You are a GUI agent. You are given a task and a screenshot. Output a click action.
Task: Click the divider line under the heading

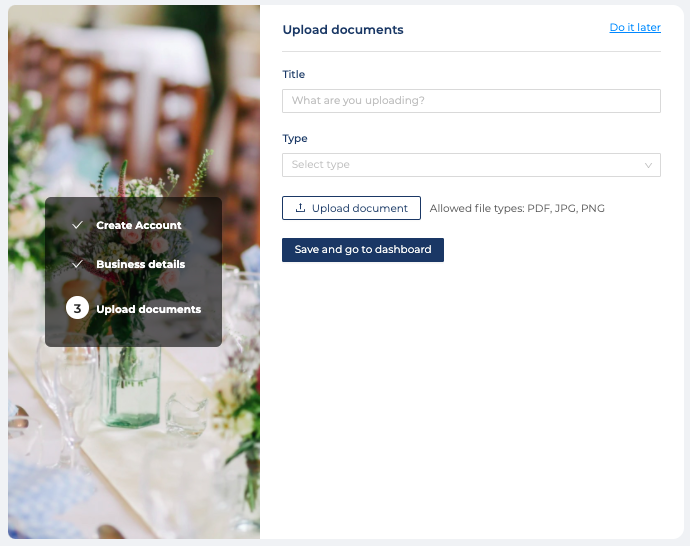coord(470,51)
